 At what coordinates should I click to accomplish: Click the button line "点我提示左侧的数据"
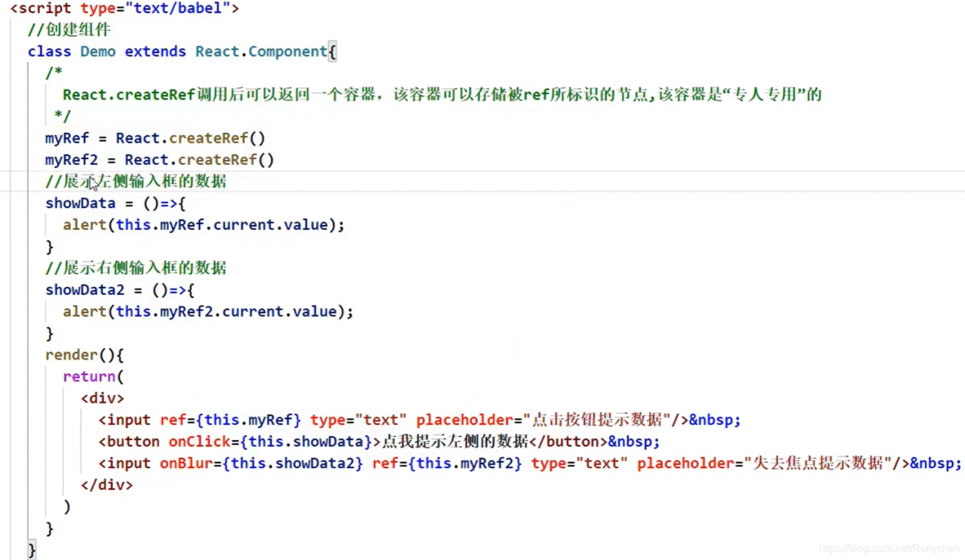pos(379,442)
